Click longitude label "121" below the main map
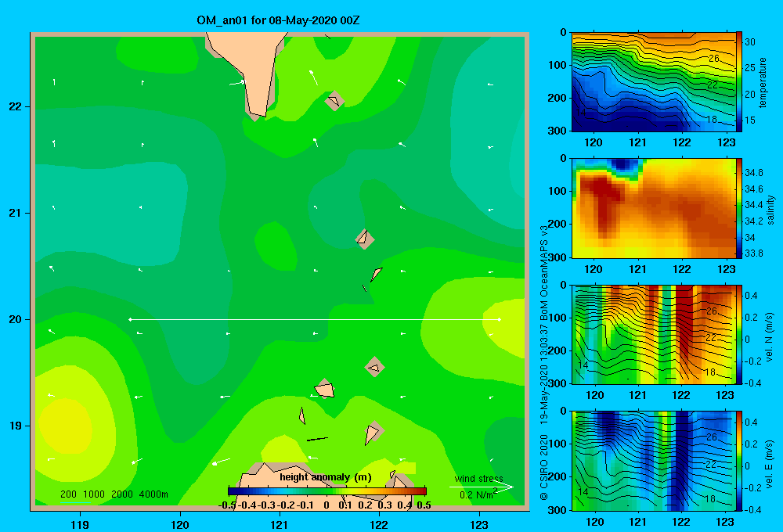Viewport: 783px width, 532px height. [x=280, y=524]
